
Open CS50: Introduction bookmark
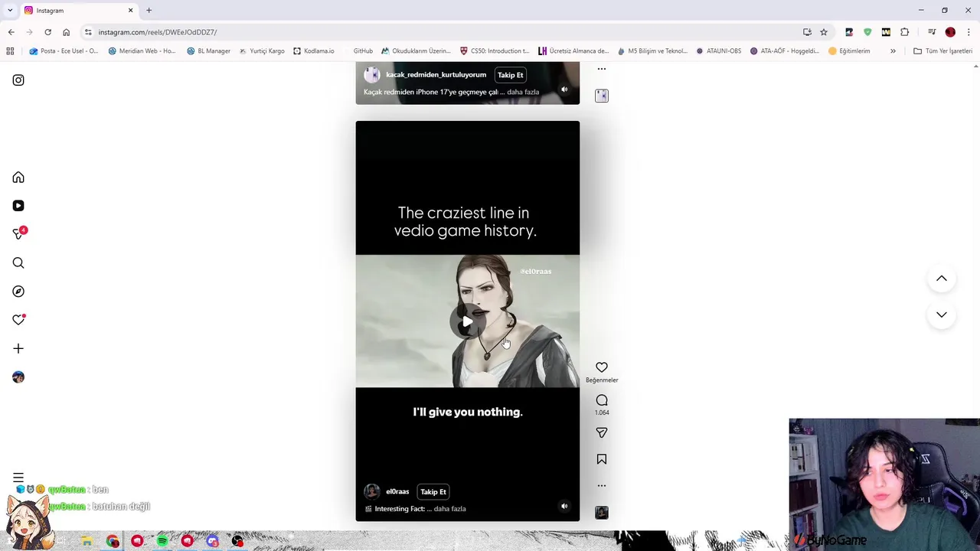(495, 51)
